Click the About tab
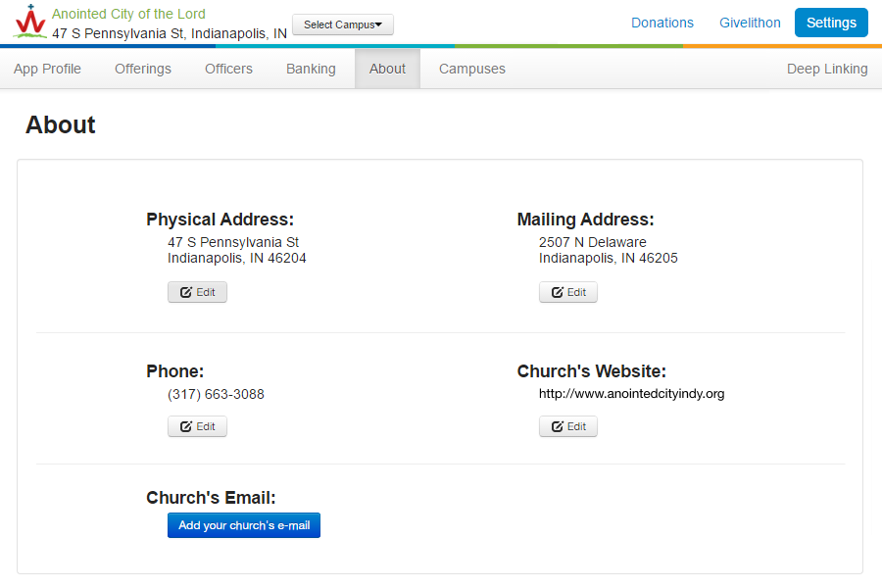Image resolution: width=882 pixels, height=588 pixels. tap(387, 69)
